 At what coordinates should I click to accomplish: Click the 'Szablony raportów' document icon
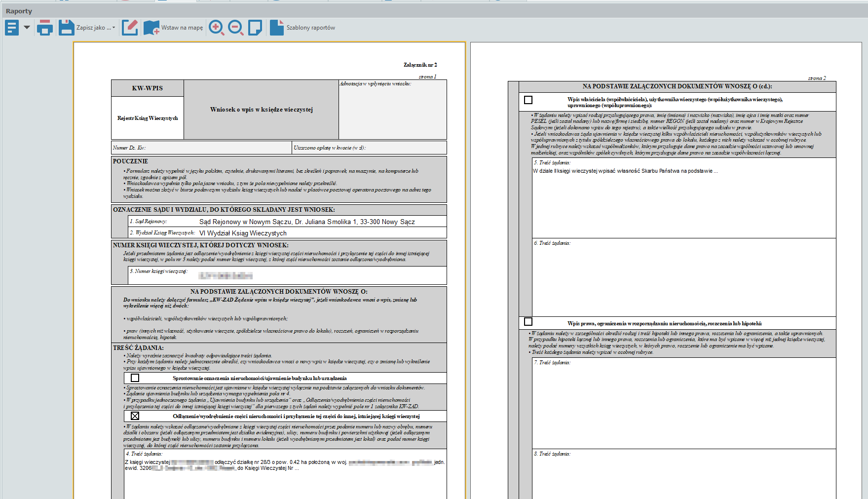[277, 28]
